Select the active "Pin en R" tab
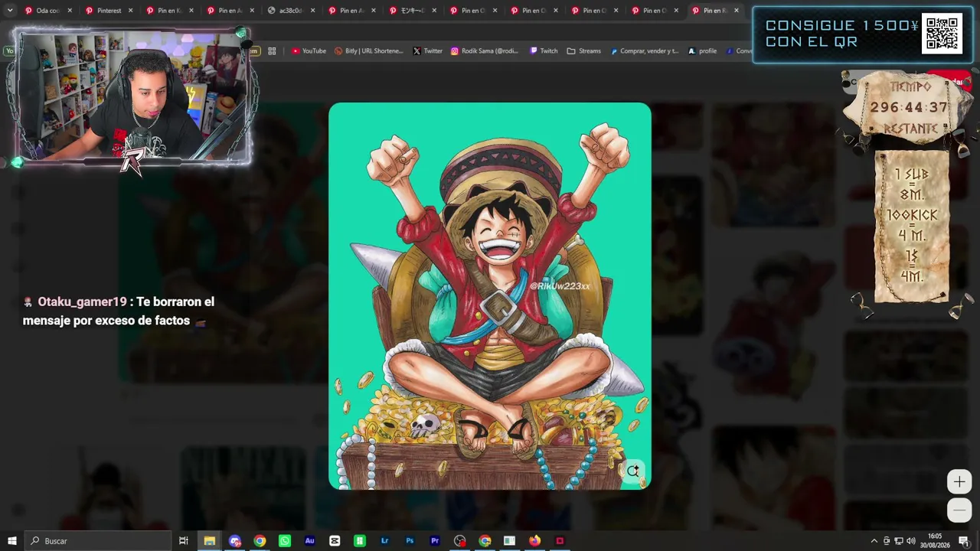This screenshot has height=551, width=980. tap(714, 11)
